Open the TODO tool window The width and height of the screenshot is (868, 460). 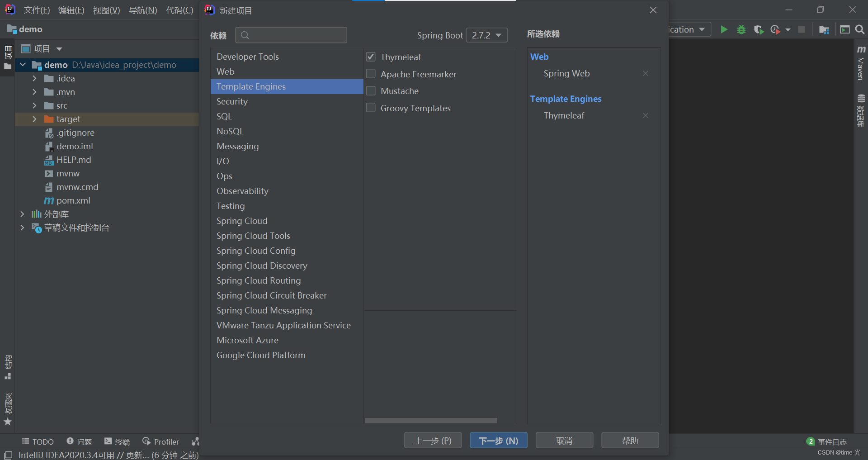[x=38, y=441]
